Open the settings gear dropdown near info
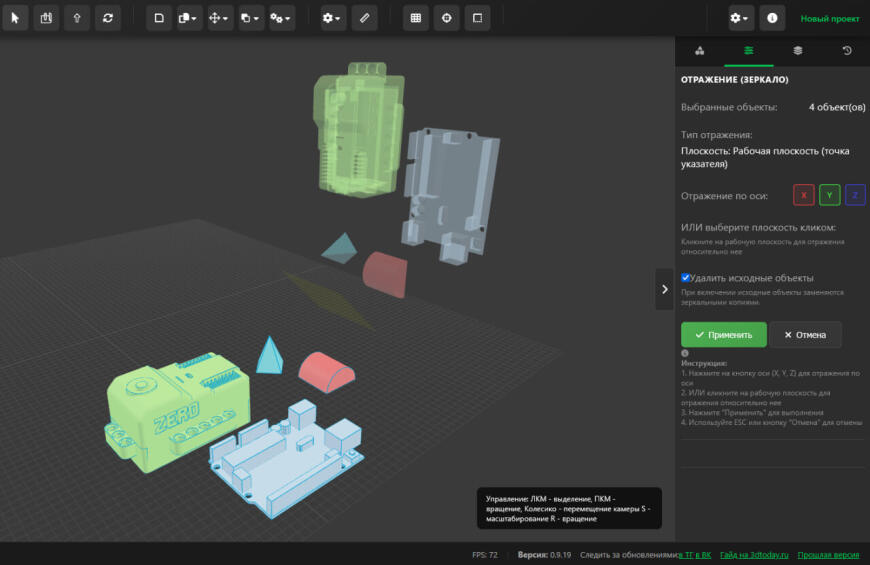 [740, 18]
